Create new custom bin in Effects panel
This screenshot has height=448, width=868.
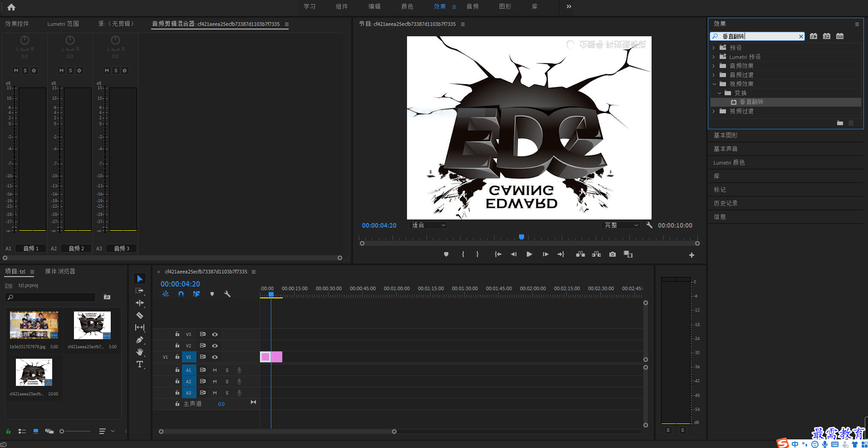pyautogui.click(x=840, y=123)
